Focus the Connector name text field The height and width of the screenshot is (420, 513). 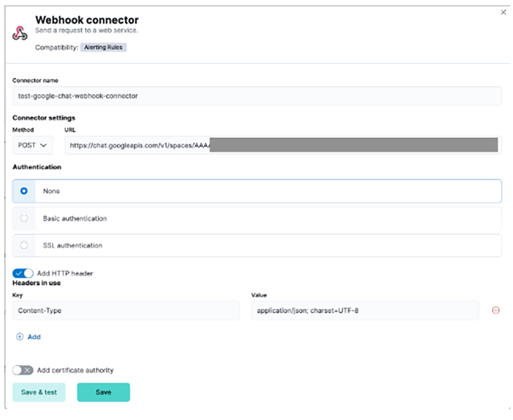coord(256,96)
